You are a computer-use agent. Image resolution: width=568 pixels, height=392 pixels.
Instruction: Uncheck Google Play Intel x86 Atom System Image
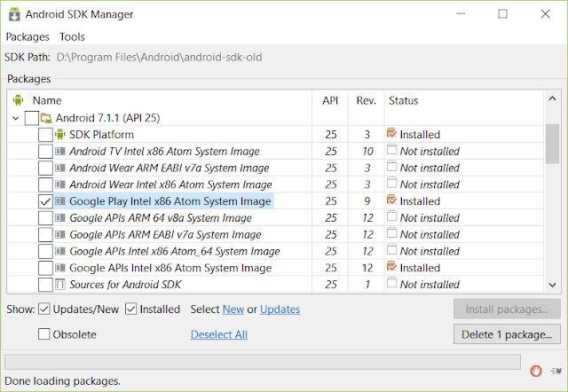pos(45,201)
